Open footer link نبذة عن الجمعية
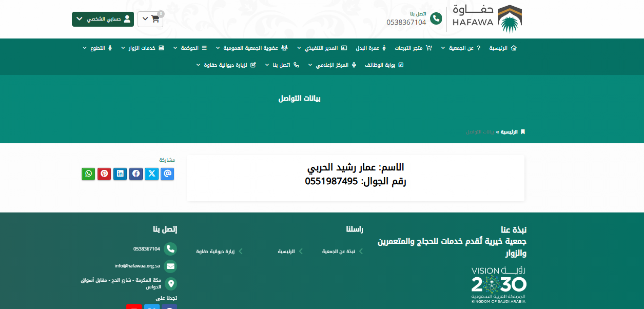 338,251
